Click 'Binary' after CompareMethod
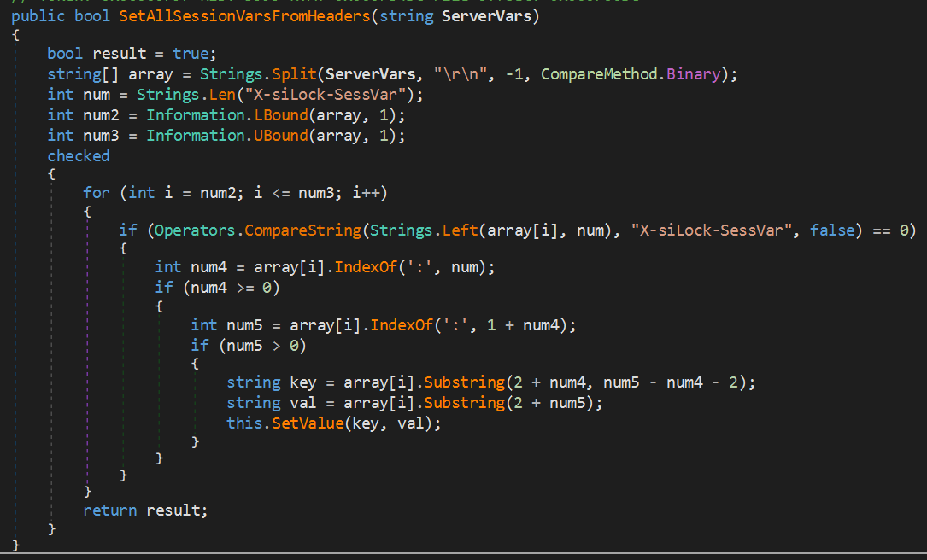 tap(694, 74)
